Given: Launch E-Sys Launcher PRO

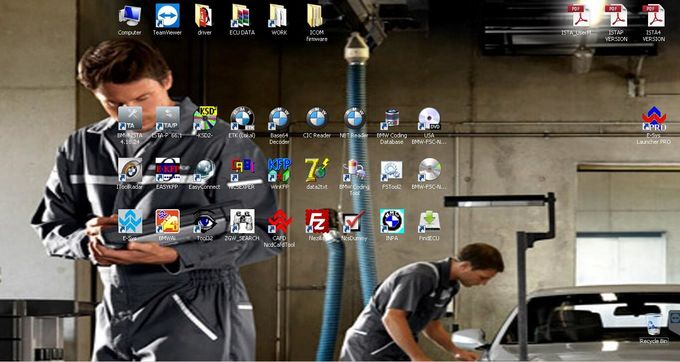Looking at the screenshot, I should (654, 118).
